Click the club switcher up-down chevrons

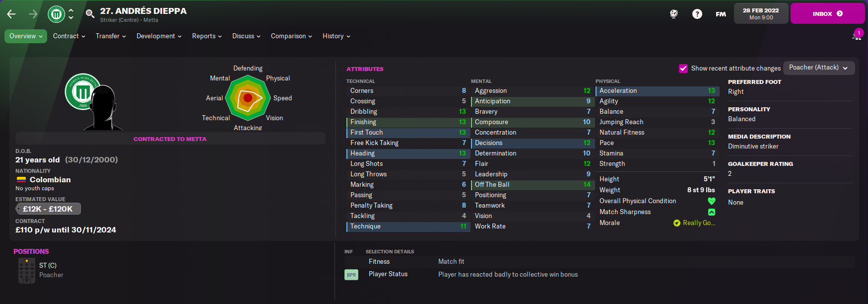click(x=71, y=14)
